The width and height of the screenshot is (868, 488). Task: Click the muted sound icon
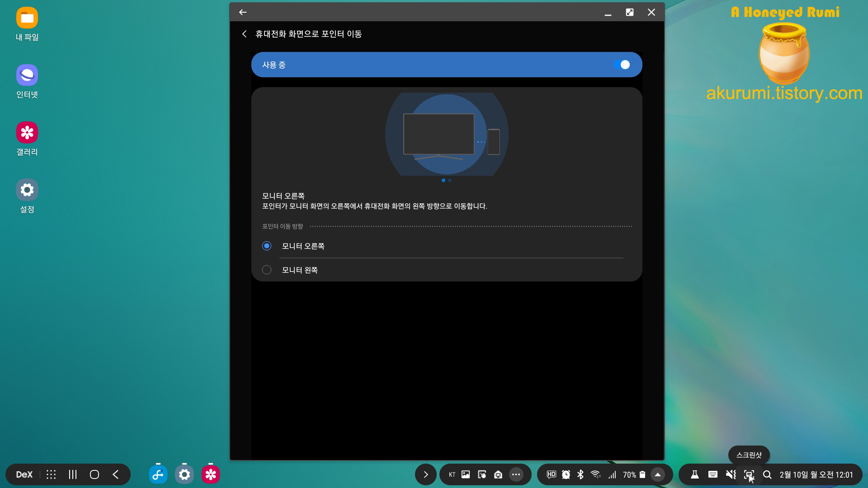click(731, 474)
